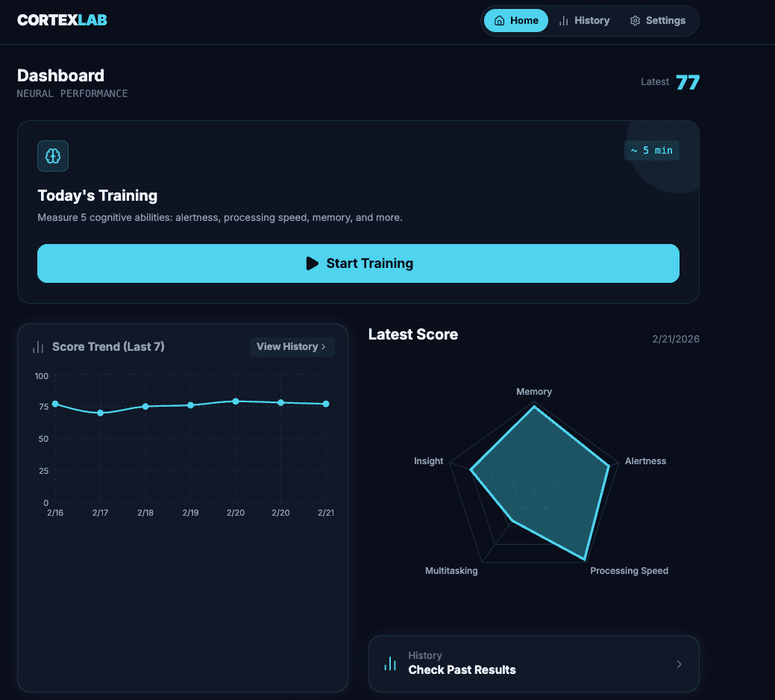Click the ~5 min duration badge
This screenshot has height=700, width=775.
(x=651, y=150)
